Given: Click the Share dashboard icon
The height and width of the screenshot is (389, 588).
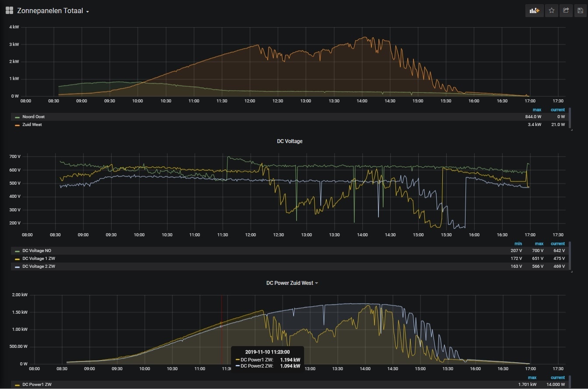Looking at the screenshot, I should coord(566,11).
